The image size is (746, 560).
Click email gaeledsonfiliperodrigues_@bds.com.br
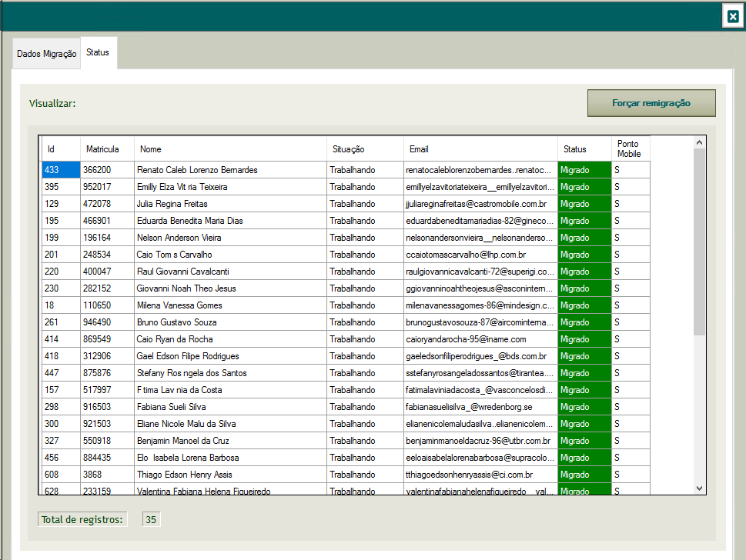(x=480, y=356)
